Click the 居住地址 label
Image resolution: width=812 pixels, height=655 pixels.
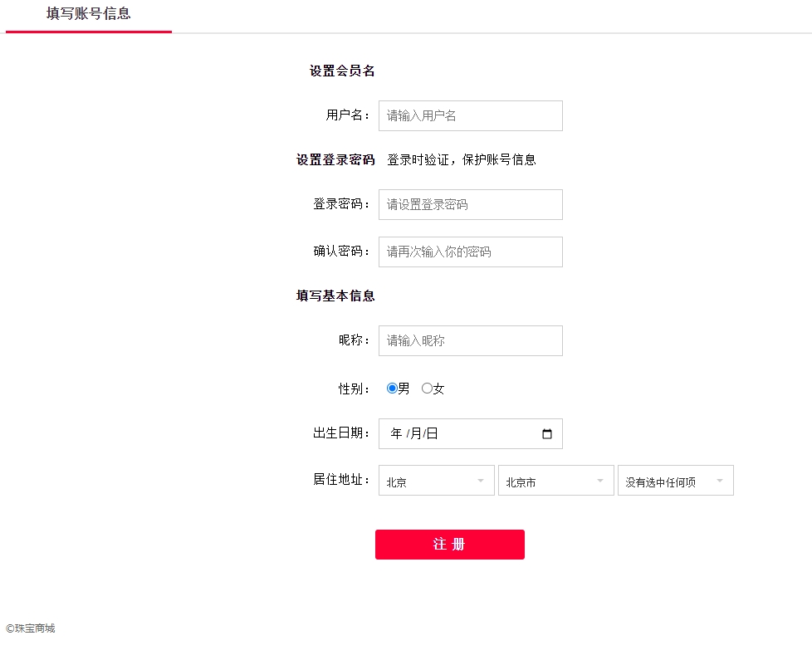[340, 480]
